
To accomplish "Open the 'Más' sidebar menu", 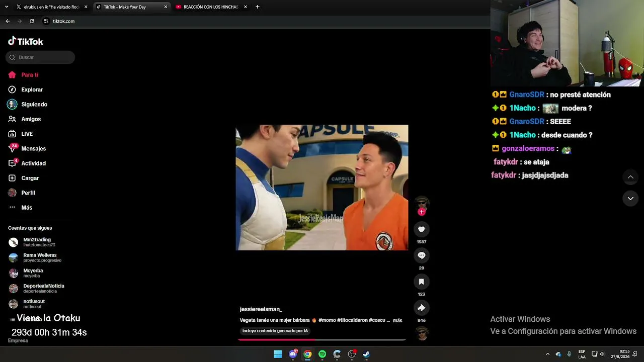I will tap(20, 208).
